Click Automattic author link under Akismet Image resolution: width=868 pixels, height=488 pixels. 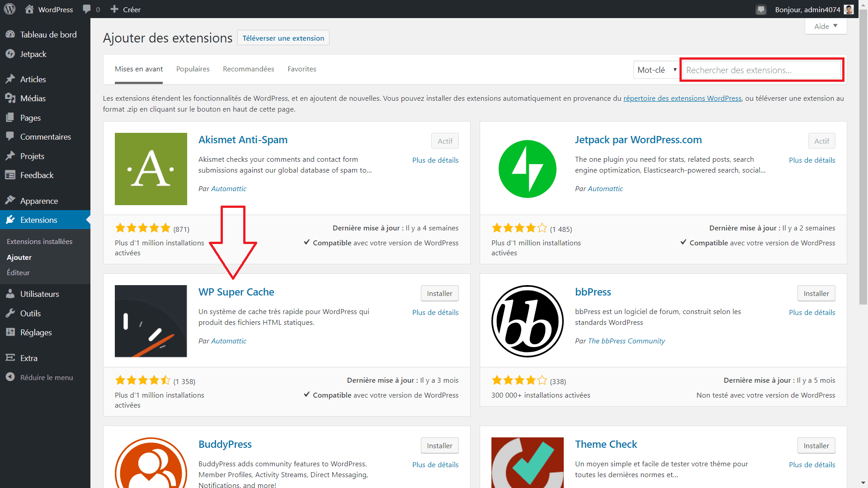[229, 188]
